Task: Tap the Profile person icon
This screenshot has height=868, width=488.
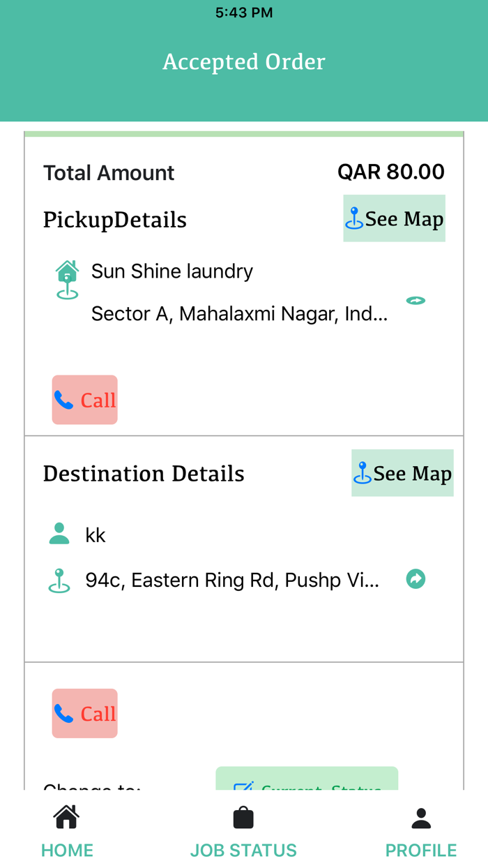Action: [421, 817]
